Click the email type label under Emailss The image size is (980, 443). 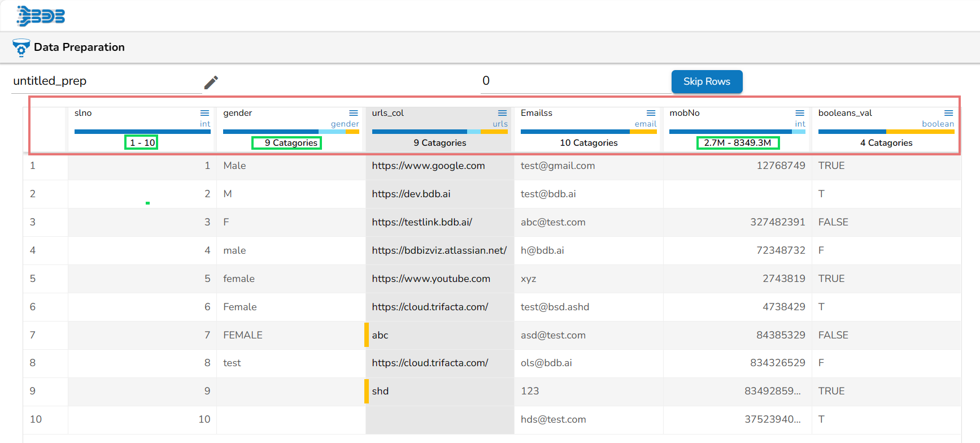(645, 124)
